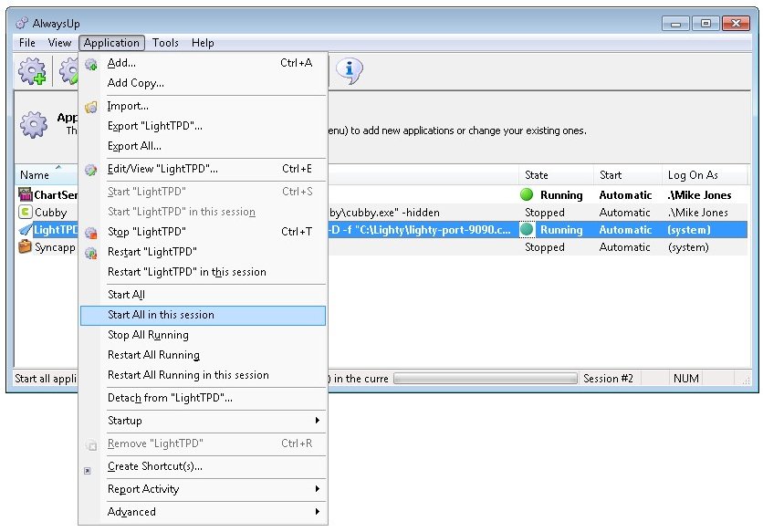Image resolution: width=763 pixels, height=532 pixels.
Task: Click the status bar progress bar
Action: [x=486, y=378]
